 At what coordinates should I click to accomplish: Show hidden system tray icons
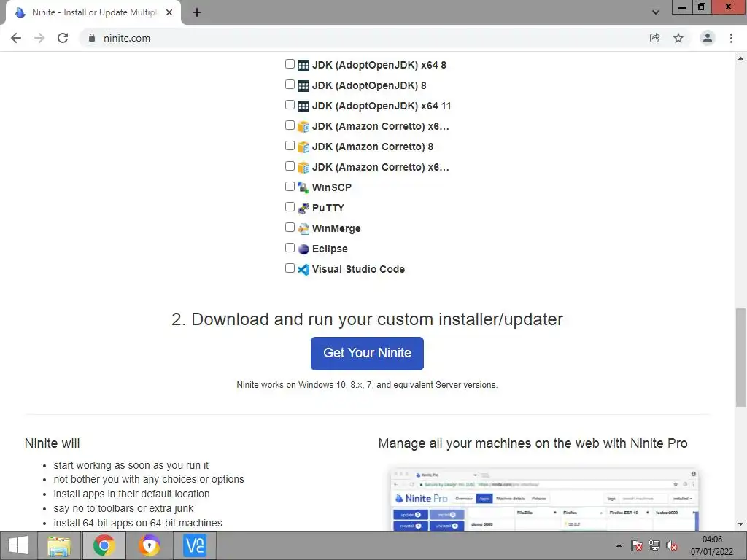tap(619, 545)
